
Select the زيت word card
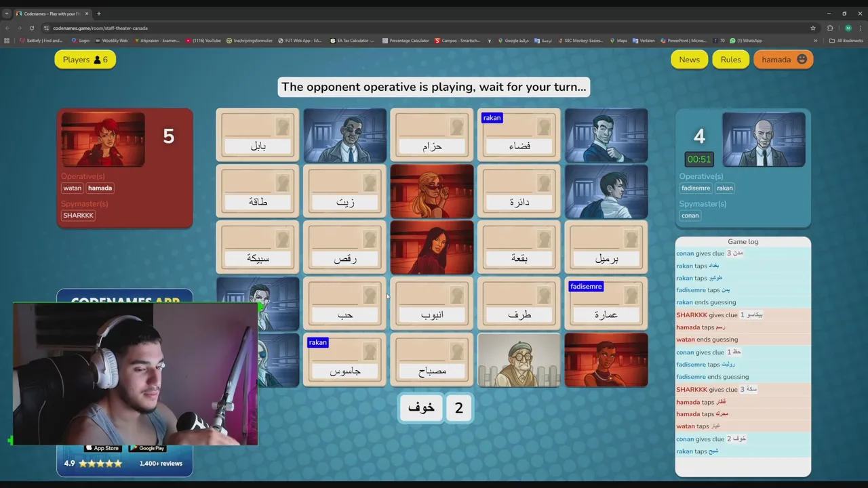344,191
